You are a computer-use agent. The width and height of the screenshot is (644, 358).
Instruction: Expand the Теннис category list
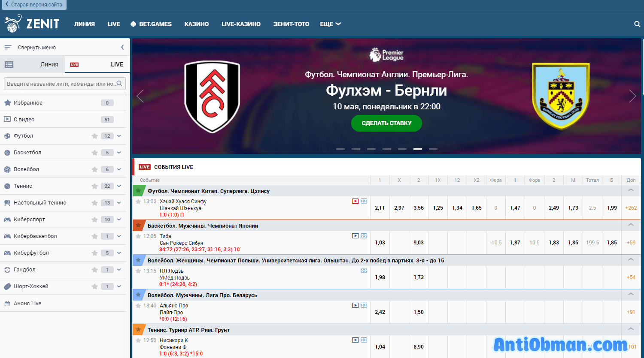[119, 186]
